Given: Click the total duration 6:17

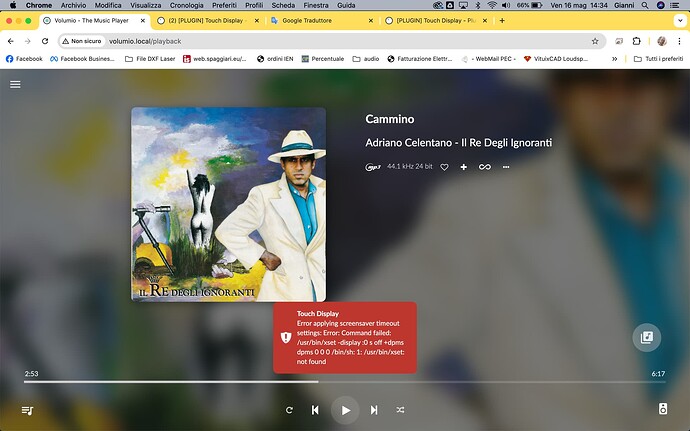Looking at the screenshot, I should (658, 374).
